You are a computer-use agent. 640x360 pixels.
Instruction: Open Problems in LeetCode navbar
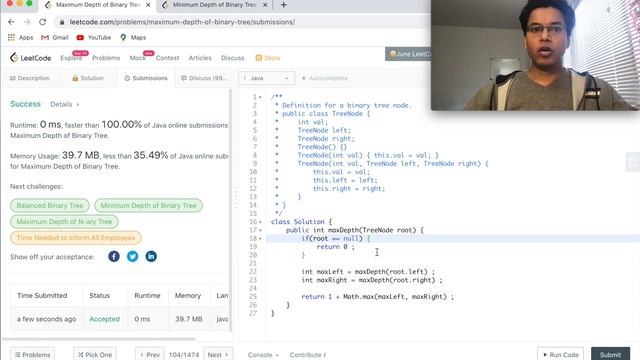pyautogui.click(x=106, y=58)
